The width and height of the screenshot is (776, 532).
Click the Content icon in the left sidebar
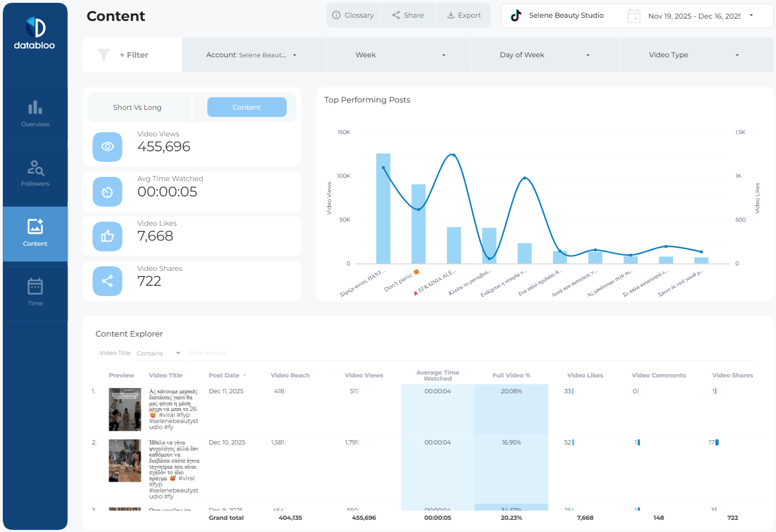click(35, 230)
